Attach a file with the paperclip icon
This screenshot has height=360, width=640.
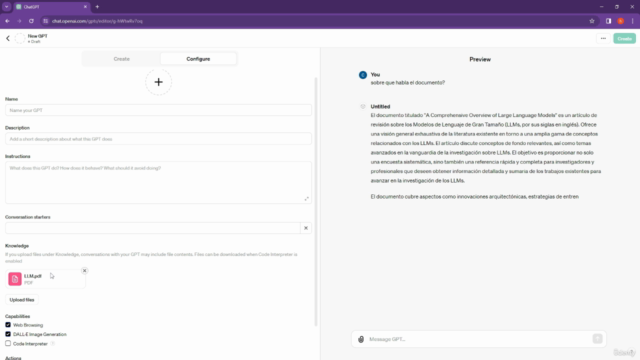(361, 339)
